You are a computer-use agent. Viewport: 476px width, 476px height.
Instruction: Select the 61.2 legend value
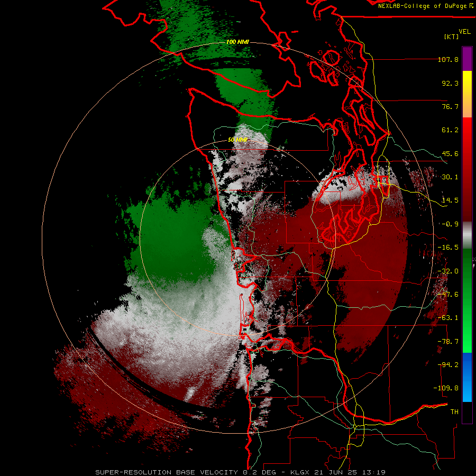(450, 130)
